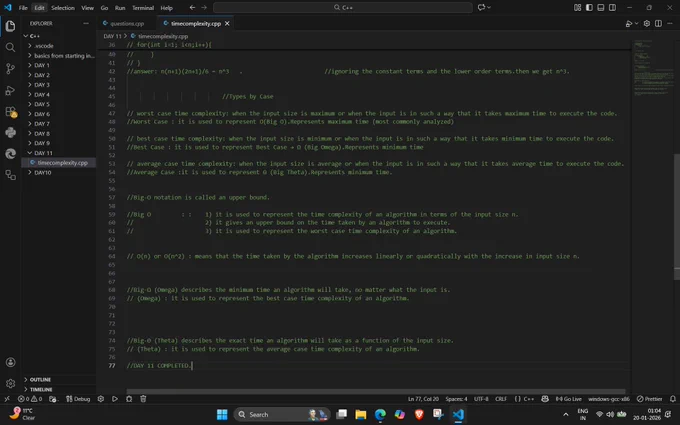The width and height of the screenshot is (680, 425).
Task: Go forward using the title bar arrow
Action: click(204, 7)
